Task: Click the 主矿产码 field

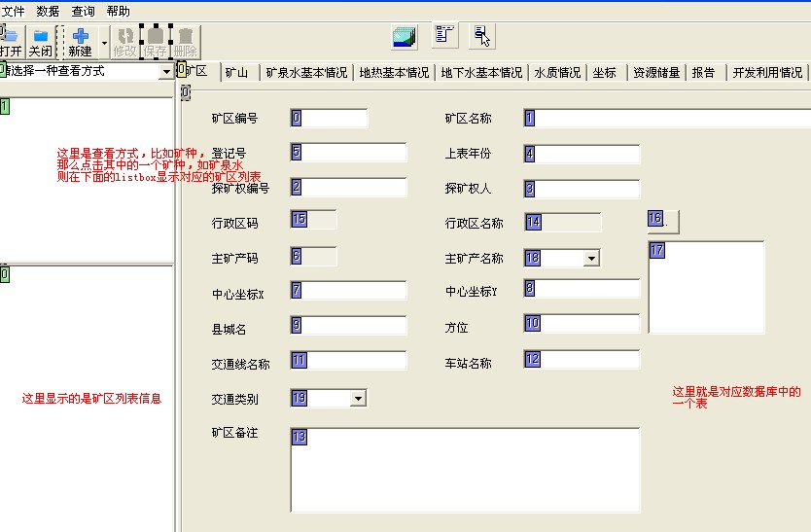Action: point(313,256)
